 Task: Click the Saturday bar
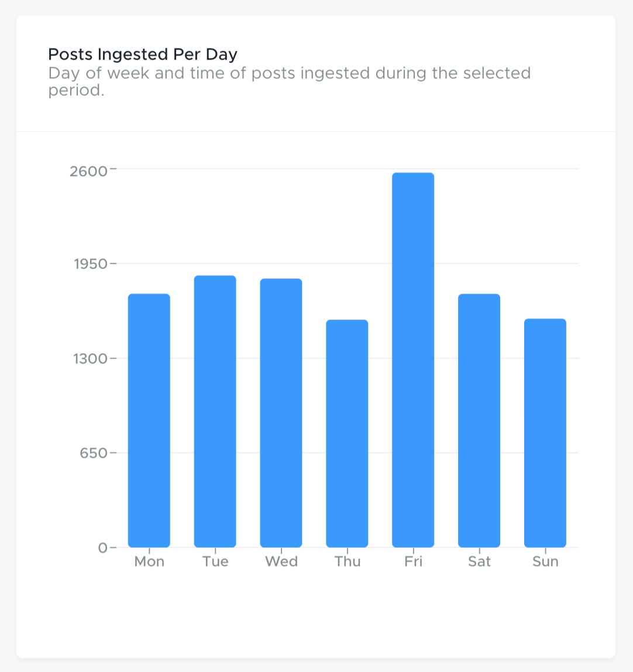pos(479,420)
